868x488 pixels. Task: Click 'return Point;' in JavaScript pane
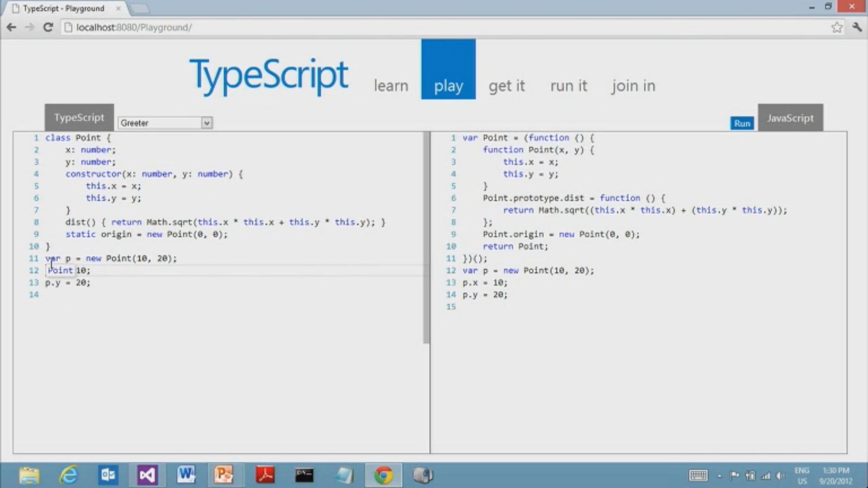click(515, 247)
